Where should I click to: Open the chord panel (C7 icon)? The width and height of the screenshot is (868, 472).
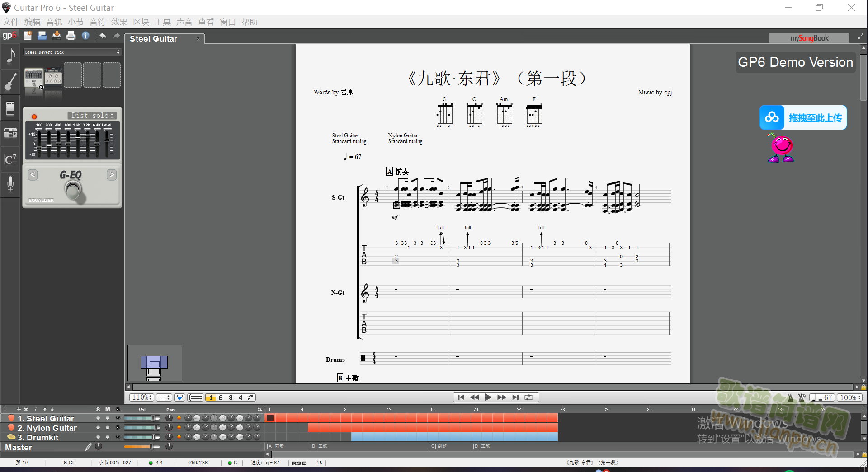[x=10, y=159]
